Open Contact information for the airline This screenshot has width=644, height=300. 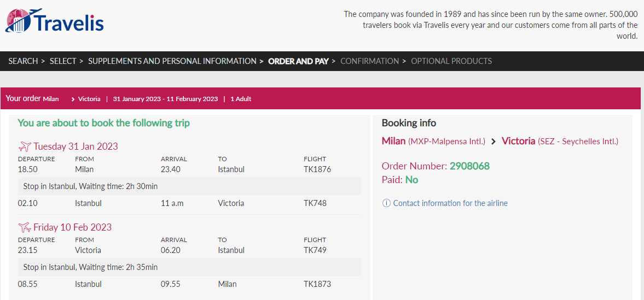tap(450, 203)
